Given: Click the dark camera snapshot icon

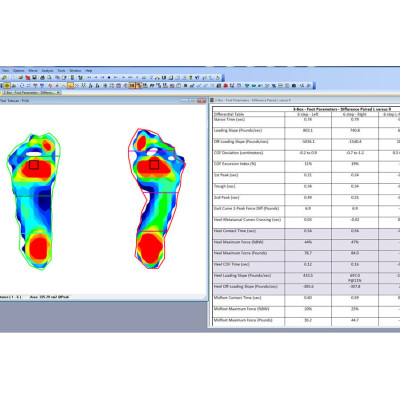Looking at the screenshot, I should [294, 86].
